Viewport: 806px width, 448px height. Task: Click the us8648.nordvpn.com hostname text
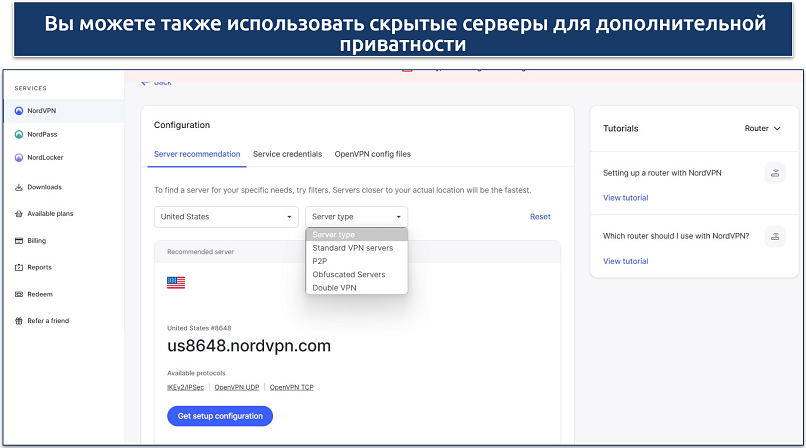point(249,346)
